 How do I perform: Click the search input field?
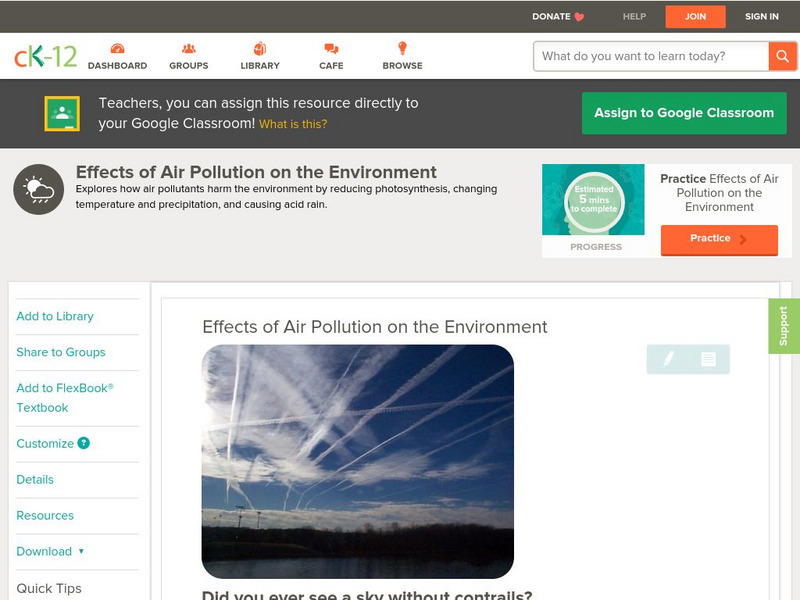[x=650, y=56]
